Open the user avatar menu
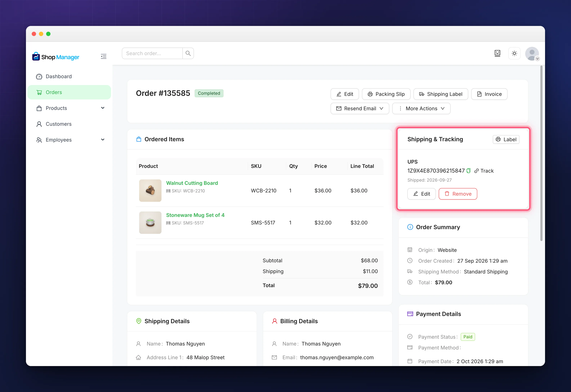571x392 pixels. pos(532,54)
